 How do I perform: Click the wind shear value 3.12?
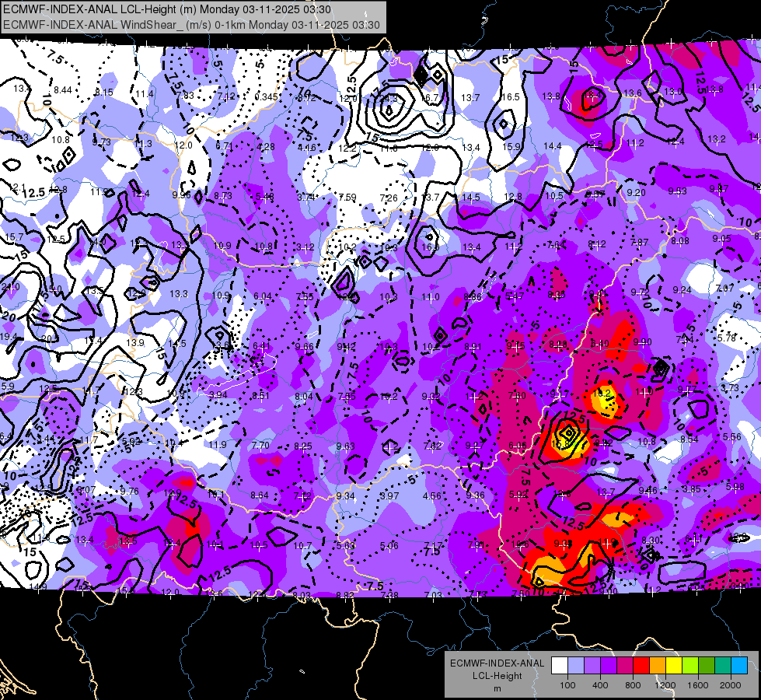pos(305,247)
